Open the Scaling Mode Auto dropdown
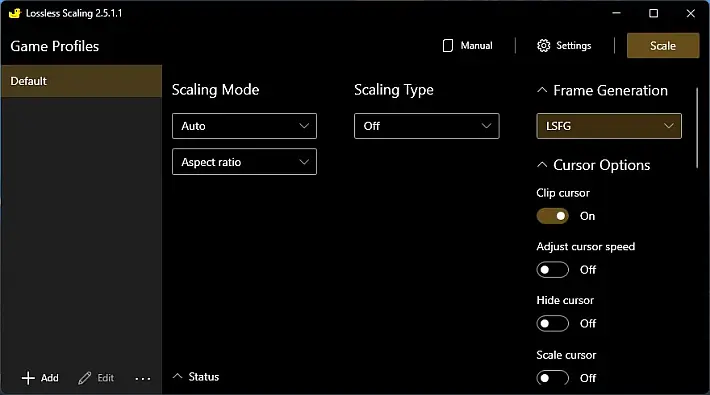 (x=245, y=126)
